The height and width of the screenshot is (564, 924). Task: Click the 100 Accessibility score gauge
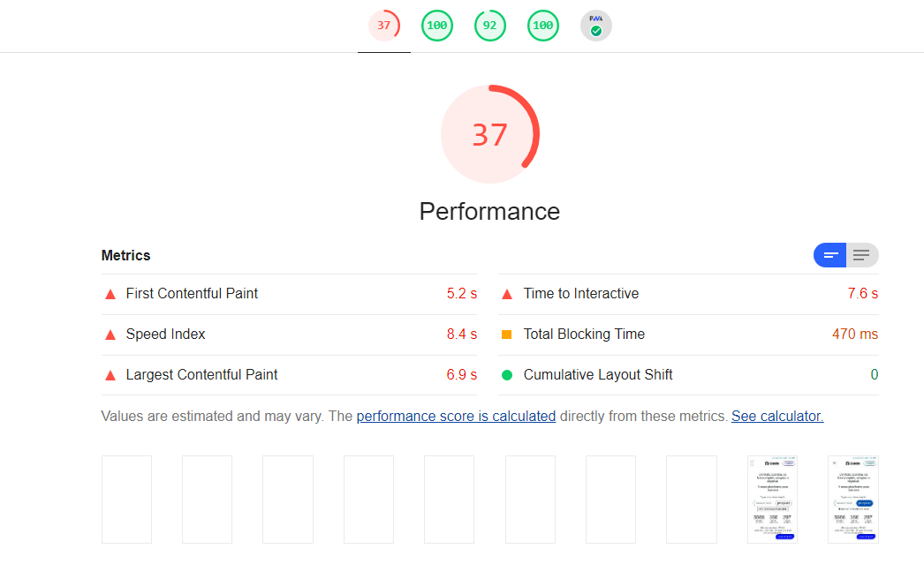(x=437, y=26)
